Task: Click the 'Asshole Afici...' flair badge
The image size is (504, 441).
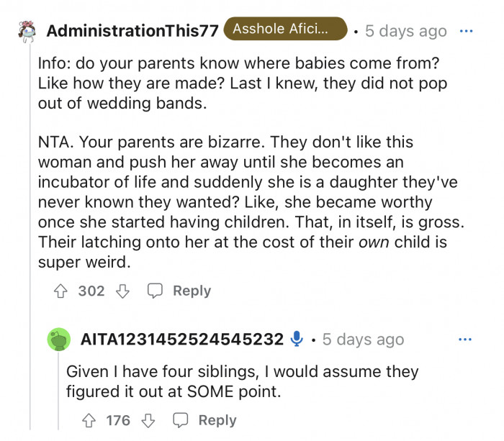Action: tap(285, 29)
